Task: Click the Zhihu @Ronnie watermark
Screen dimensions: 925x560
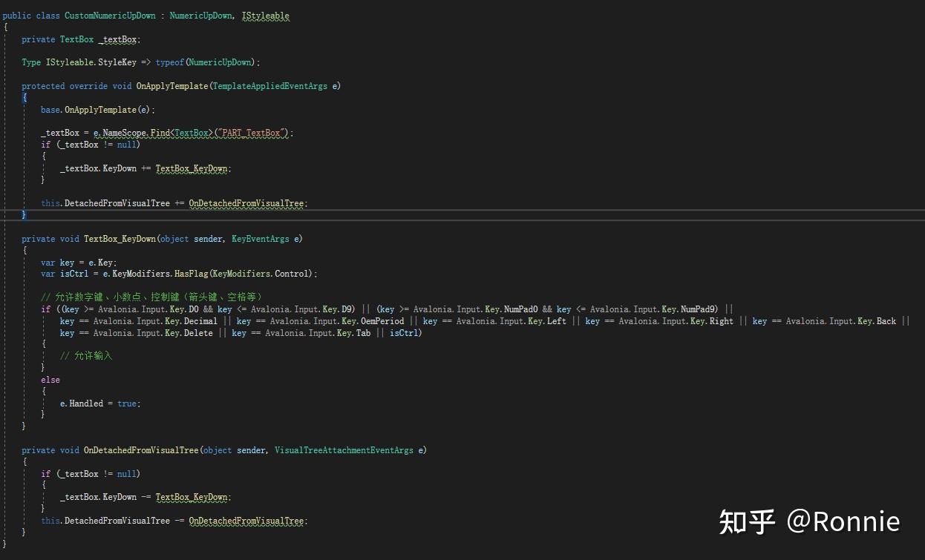Action: [x=809, y=521]
